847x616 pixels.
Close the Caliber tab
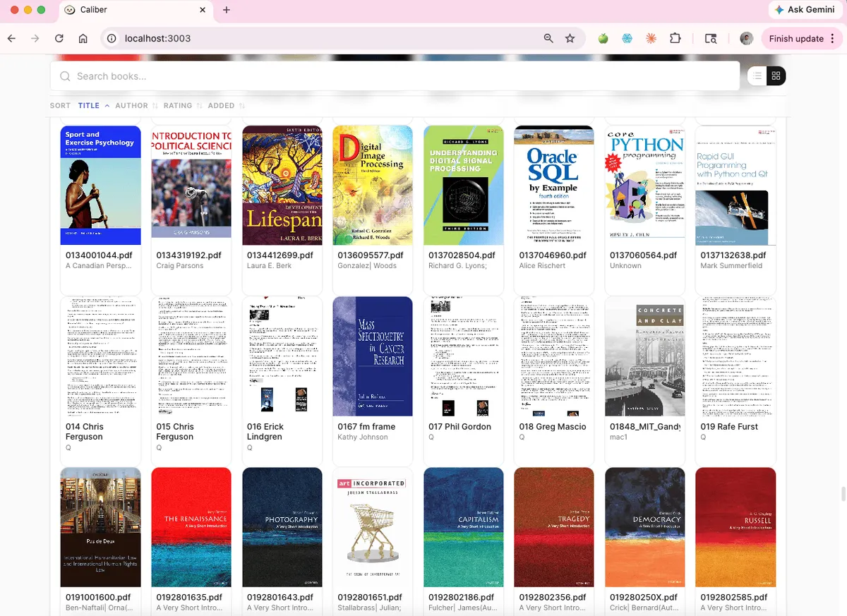pos(203,10)
